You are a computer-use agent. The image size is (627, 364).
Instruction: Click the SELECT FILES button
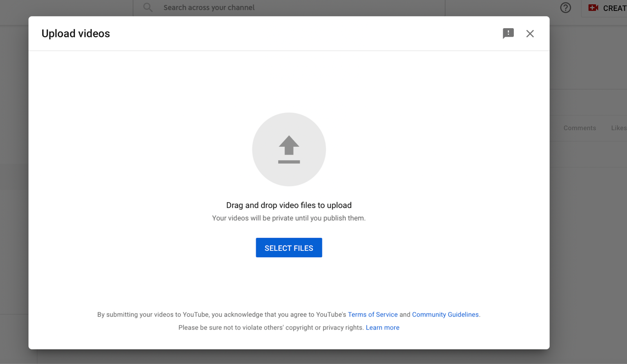point(289,248)
